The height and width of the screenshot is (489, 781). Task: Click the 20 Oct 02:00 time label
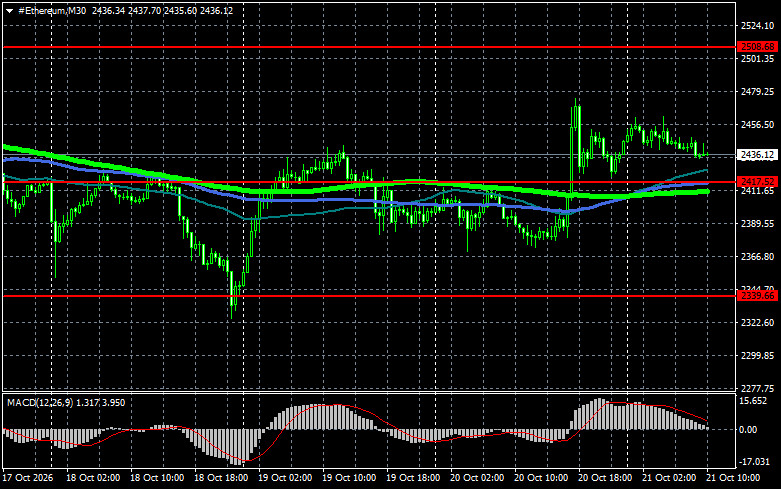(477, 478)
